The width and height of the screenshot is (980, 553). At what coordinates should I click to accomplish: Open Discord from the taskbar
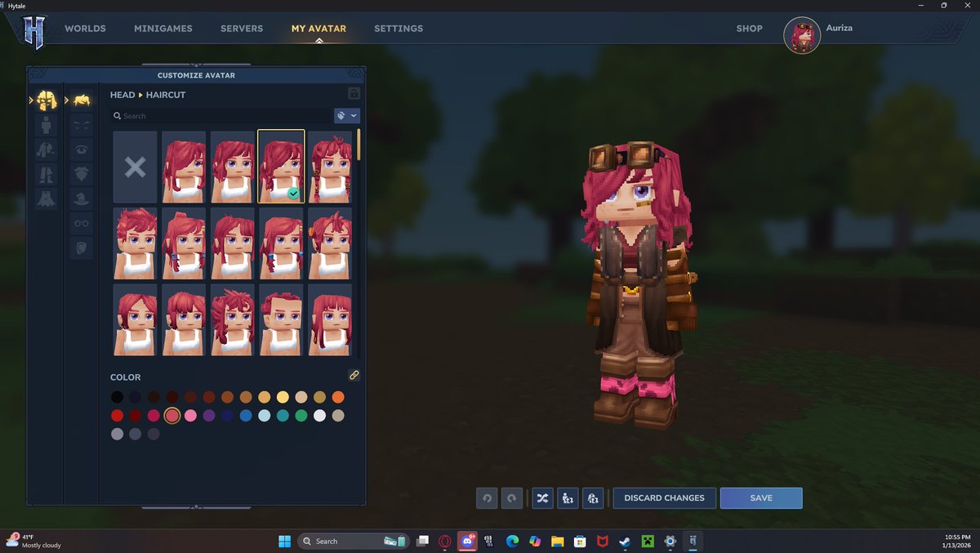468,541
